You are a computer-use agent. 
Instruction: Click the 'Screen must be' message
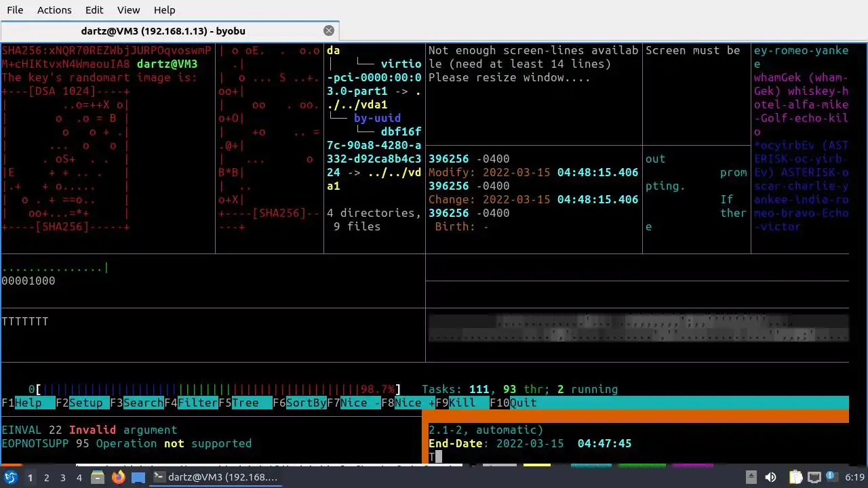(693, 50)
